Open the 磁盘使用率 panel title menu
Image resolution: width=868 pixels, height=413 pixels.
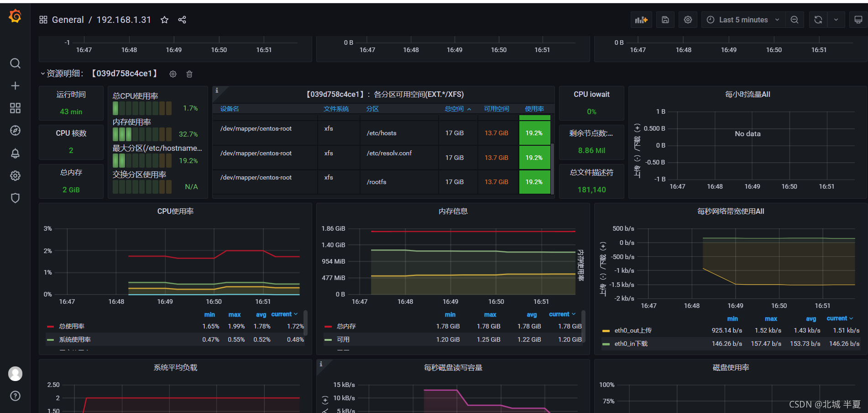click(731, 367)
